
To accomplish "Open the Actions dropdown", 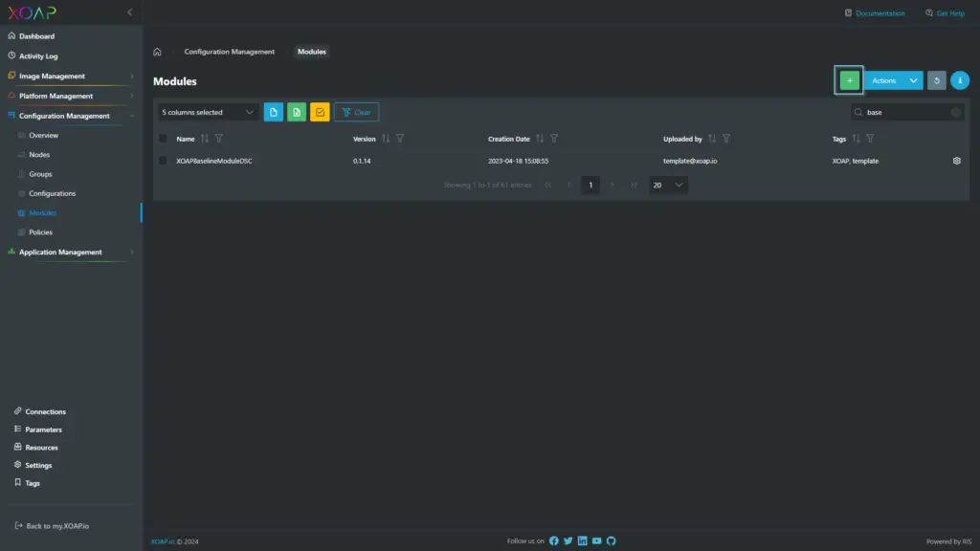I will pyautogui.click(x=893, y=80).
